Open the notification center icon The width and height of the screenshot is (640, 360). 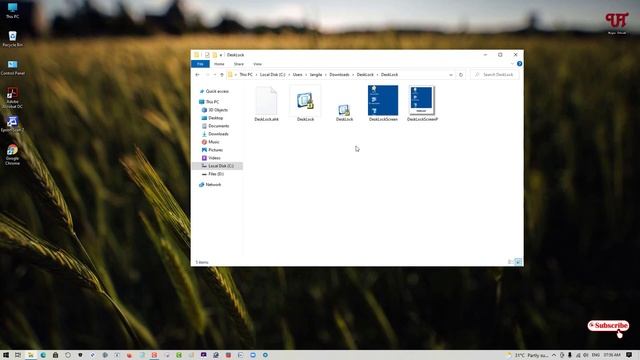pyautogui.click(x=629, y=355)
